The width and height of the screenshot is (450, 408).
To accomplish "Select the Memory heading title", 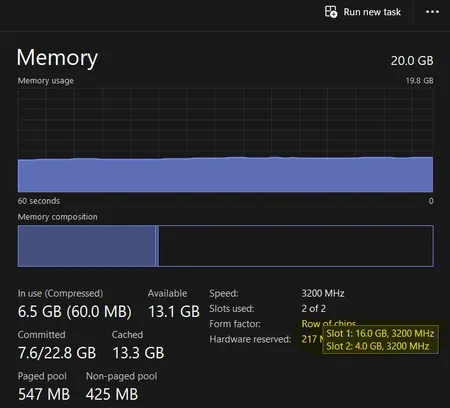I will coord(57,58).
